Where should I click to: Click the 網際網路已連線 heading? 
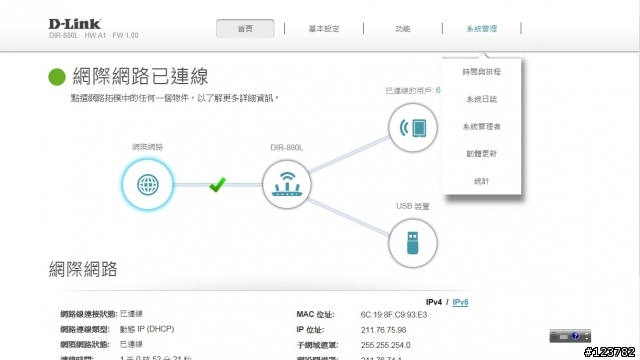[x=140, y=76]
